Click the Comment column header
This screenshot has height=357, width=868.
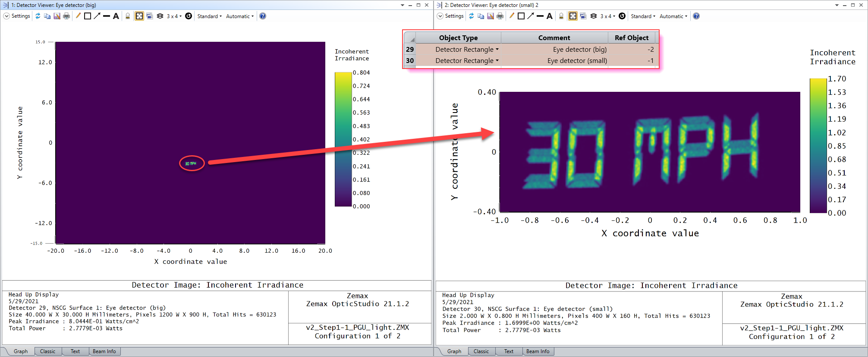click(x=554, y=38)
